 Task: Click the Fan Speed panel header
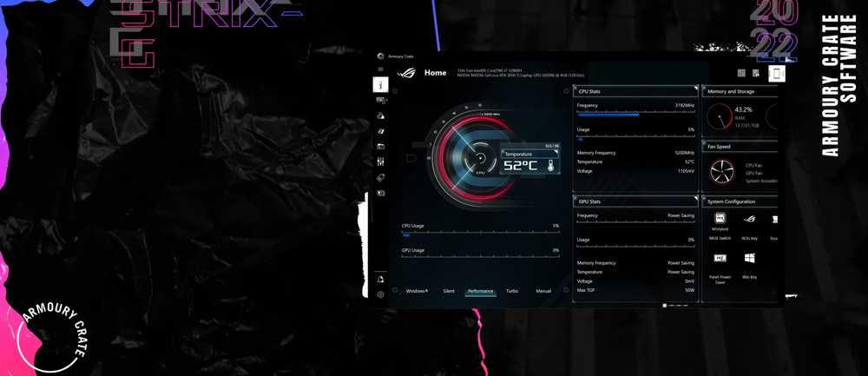coord(740,147)
